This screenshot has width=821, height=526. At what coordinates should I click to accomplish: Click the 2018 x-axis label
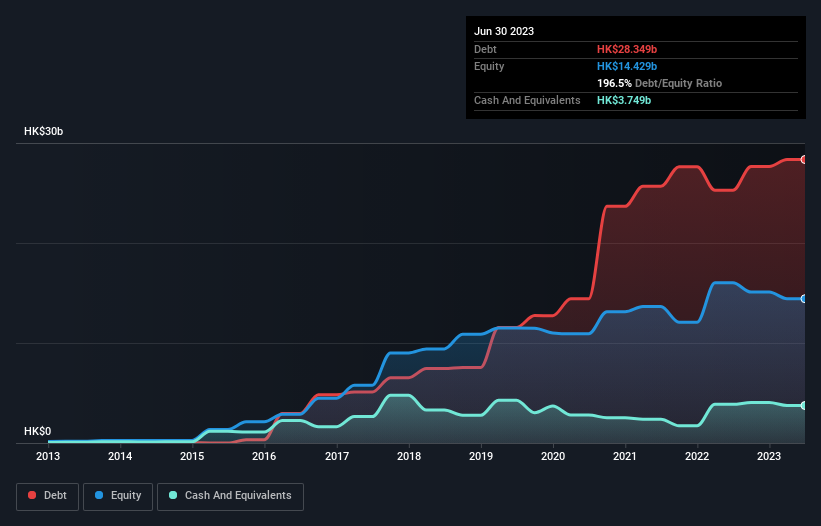tap(409, 456)
